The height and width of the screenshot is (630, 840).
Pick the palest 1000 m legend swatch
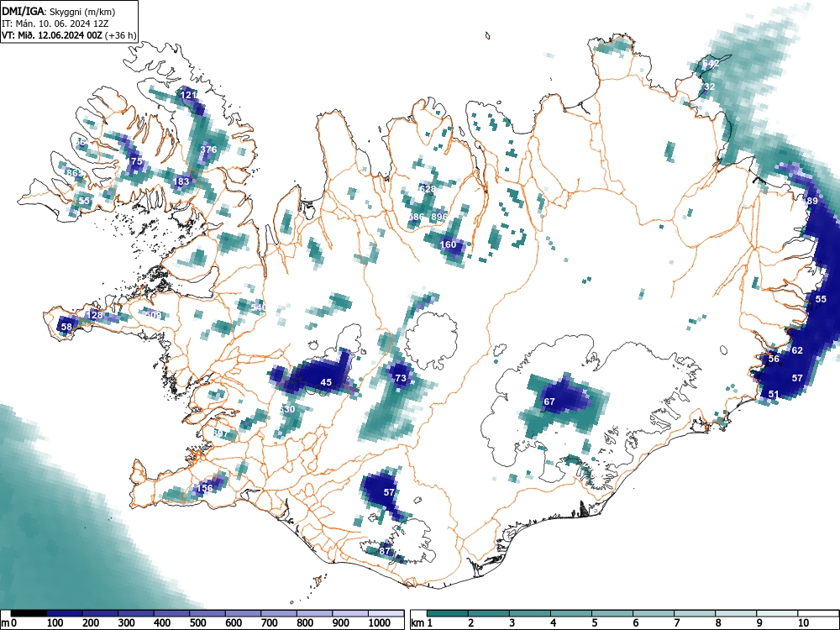coord(386,613)
